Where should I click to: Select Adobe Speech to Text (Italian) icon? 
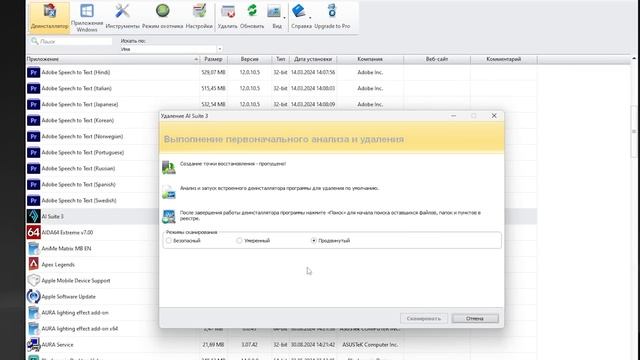33,88
